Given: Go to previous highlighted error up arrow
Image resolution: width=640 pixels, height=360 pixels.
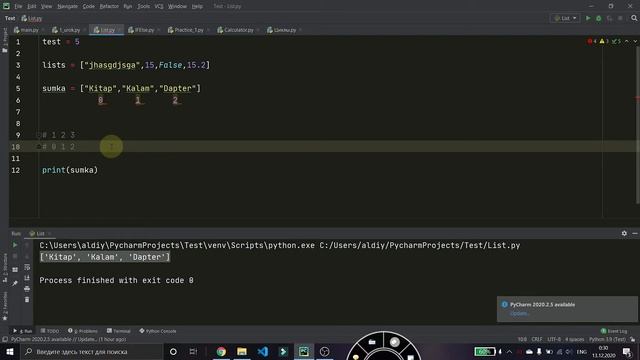Looking at the screenshot, I should pos(627,42).
